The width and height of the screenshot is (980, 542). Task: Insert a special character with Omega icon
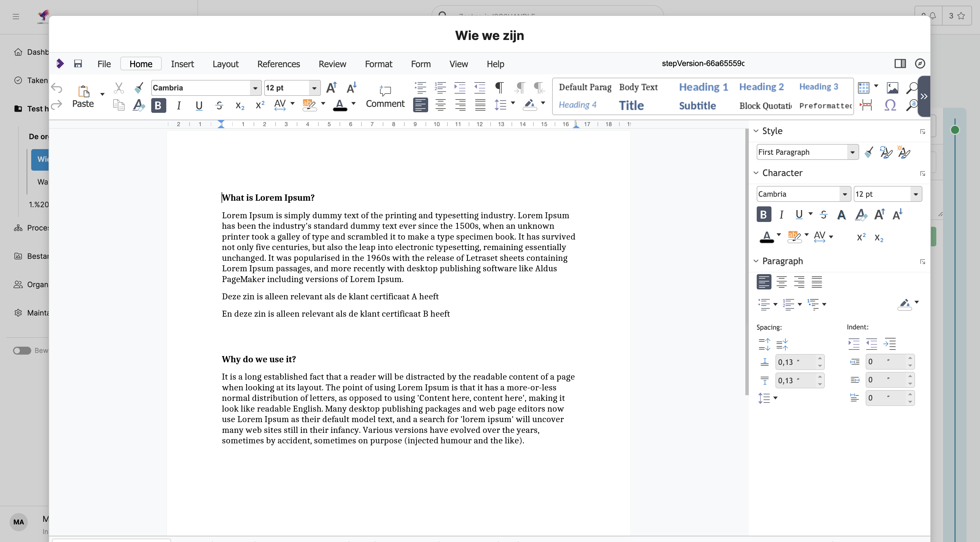(x=890, y=105)
